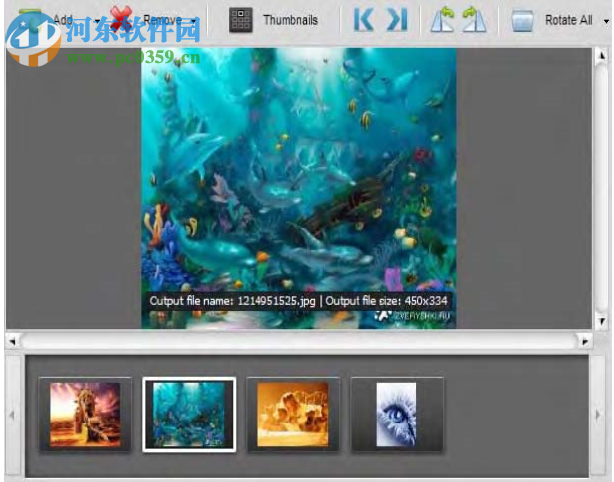Click the Thumbnails text label

[x=290, y=20]
